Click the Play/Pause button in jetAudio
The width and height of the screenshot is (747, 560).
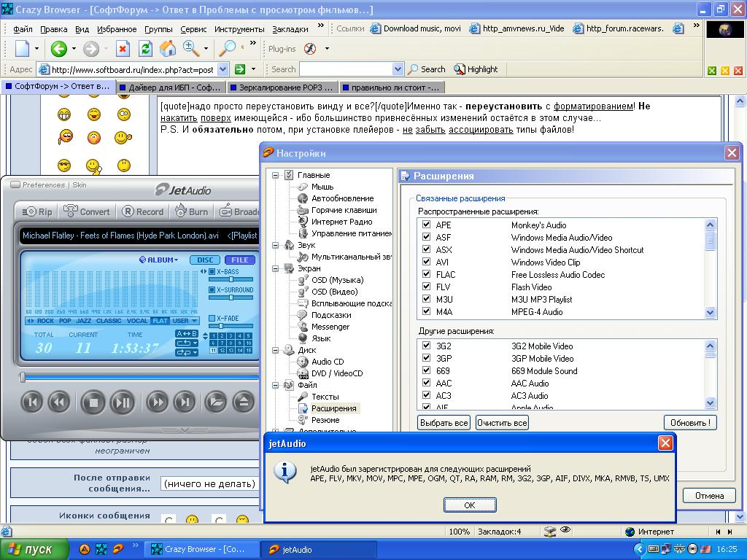[122, 401]
